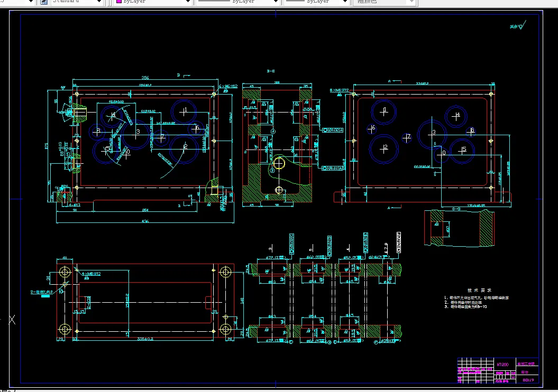This screenshot has height=392, width=558.
Task: Select the 434 overall length dimension
Action: click(x=145, y=221)
